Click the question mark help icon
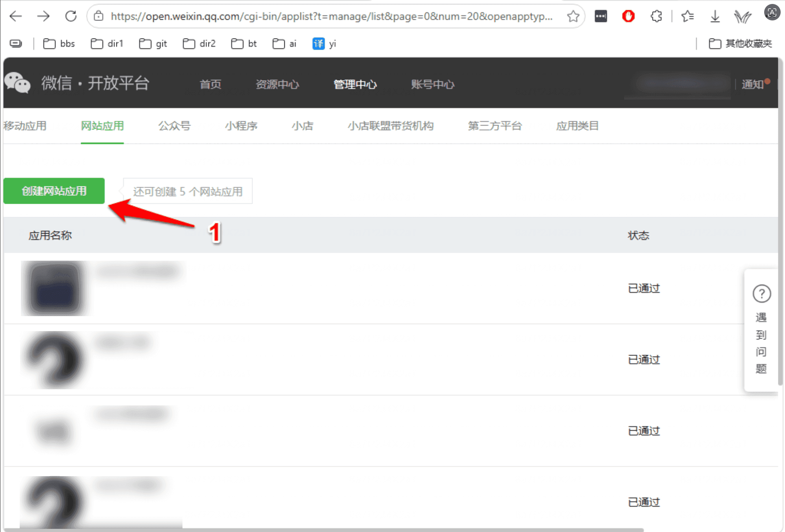Screen dimensions: 785x532 point(761,294)
